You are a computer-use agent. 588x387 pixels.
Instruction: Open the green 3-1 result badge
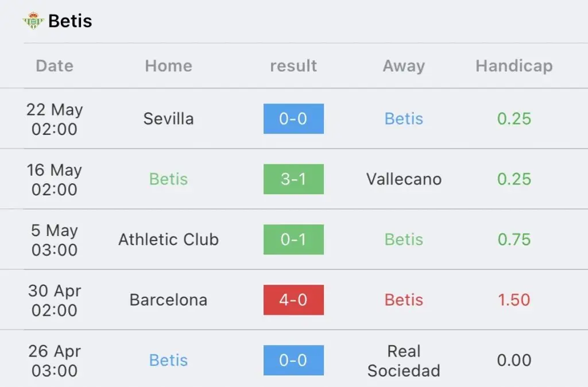(293, 179)
